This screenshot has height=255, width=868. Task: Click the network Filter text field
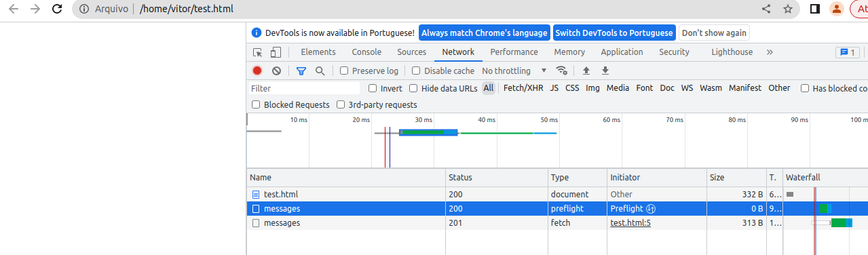pos(304,88)
